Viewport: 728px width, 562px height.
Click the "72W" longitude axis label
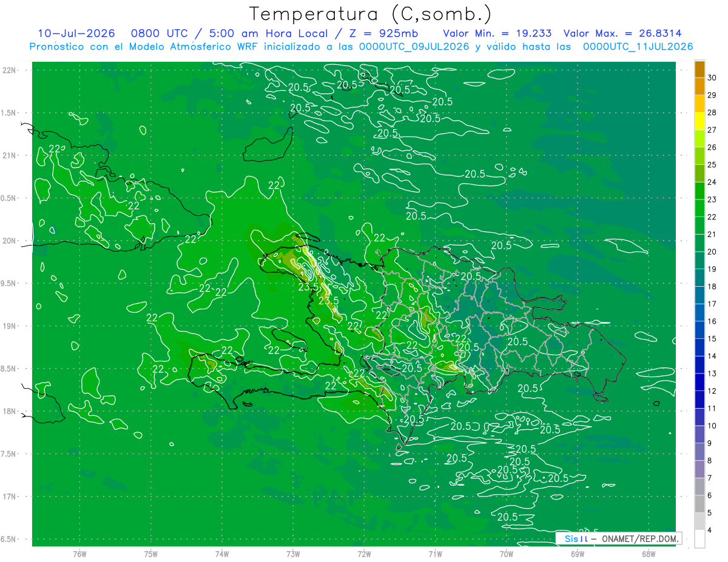(x=364, y=555)
